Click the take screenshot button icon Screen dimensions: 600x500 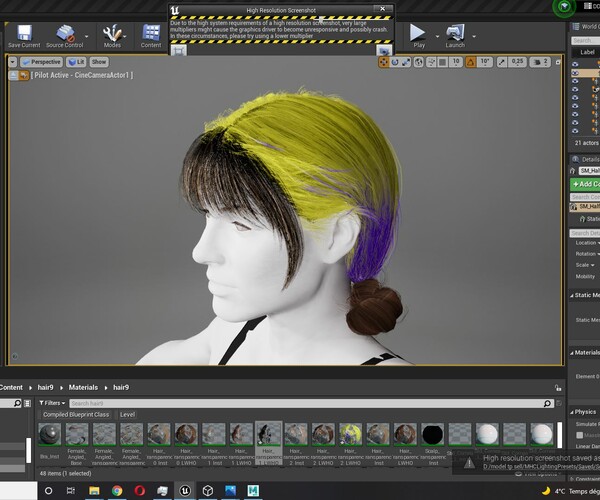(384, 50)
